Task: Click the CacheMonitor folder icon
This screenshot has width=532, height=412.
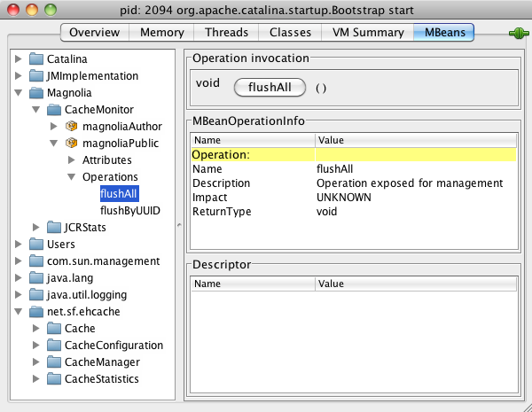Action: [53, 110]
